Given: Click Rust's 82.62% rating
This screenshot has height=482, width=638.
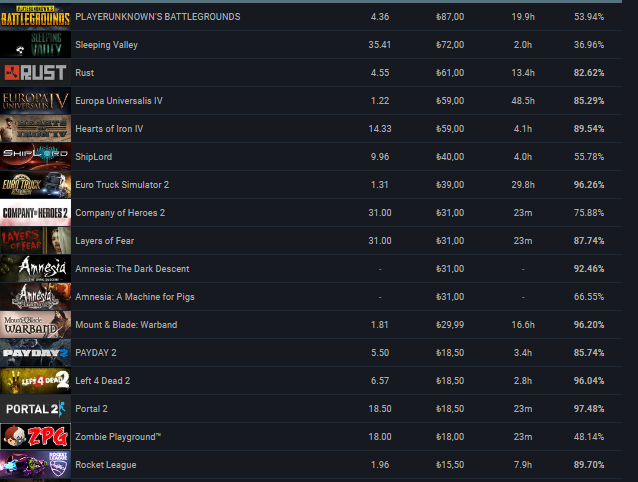Looking at the screenshot, I should 589,73.
